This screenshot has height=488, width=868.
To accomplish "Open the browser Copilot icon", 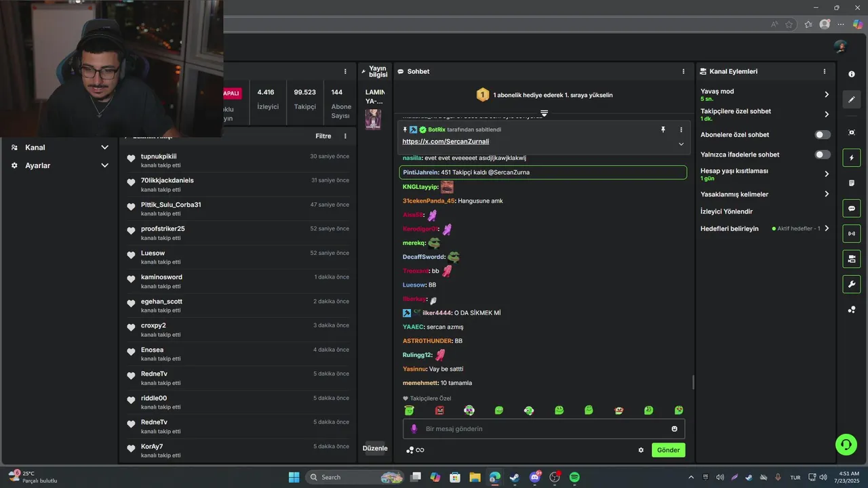I will click(x=858, y=24).
